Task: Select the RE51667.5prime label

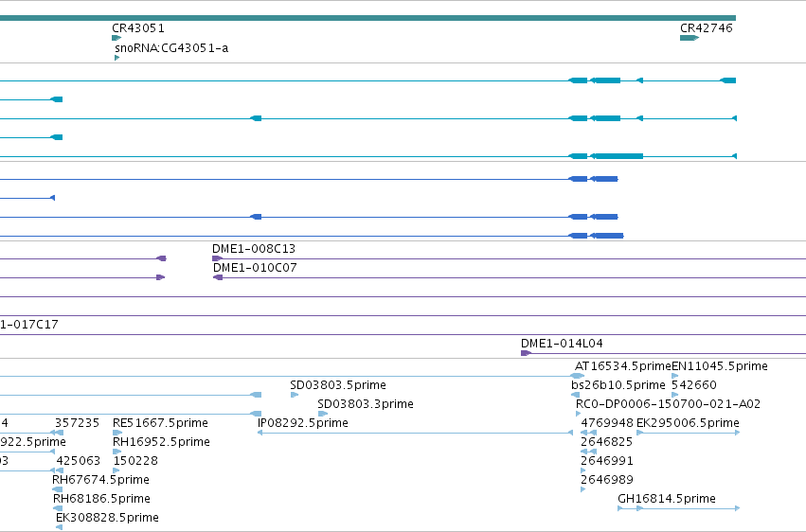Action: [160, 423]
